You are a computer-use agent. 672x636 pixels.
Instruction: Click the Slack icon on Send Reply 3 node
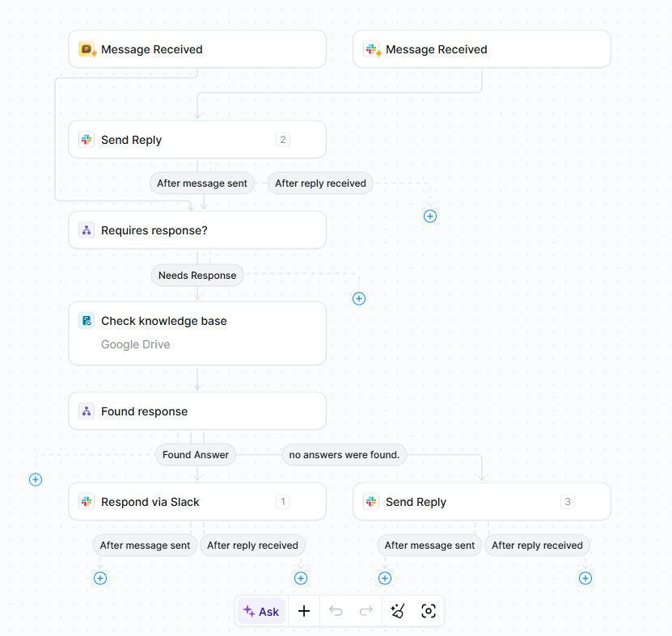(x=371, y=502)
